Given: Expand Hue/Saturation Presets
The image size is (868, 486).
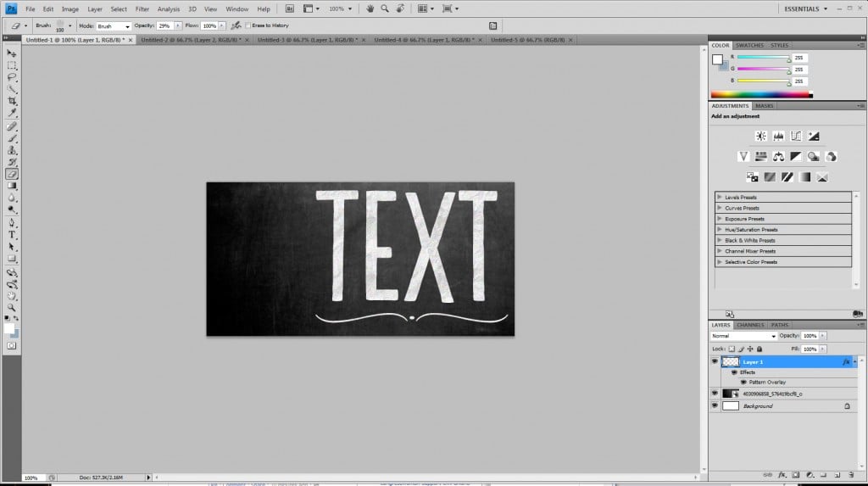Looking at the screenshot, I should click(x=719, y=229).
